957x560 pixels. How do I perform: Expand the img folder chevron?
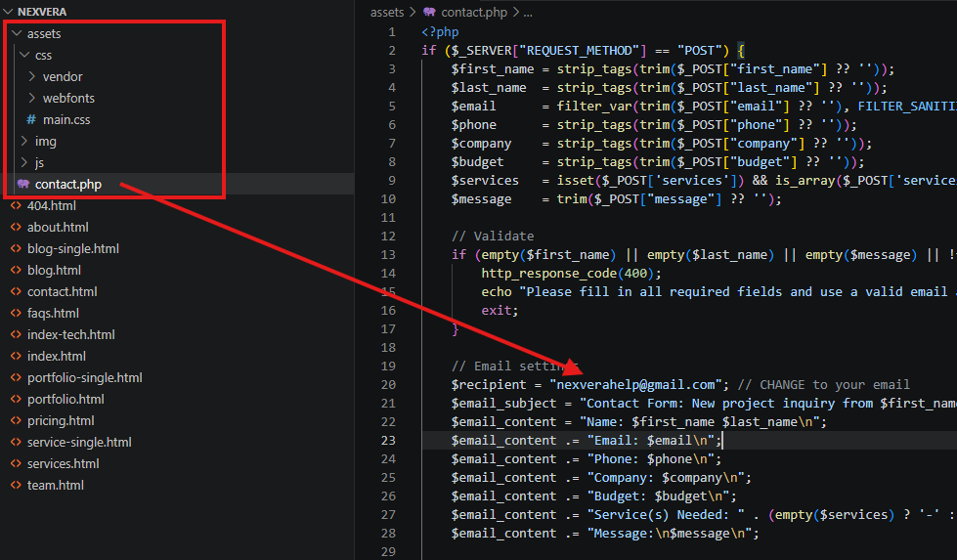tap(24, 141)
